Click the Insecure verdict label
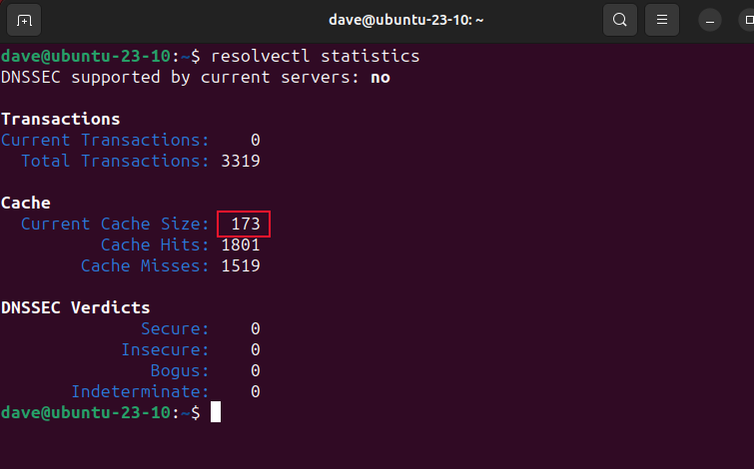754x469 pixels. tap(165, 350)
